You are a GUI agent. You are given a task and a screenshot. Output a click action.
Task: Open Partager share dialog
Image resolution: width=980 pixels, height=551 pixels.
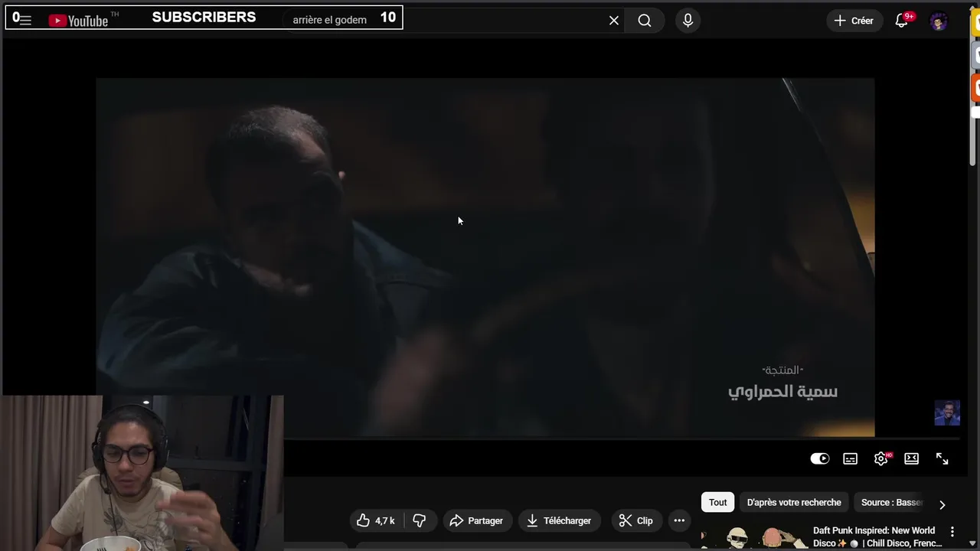[476, 520]
